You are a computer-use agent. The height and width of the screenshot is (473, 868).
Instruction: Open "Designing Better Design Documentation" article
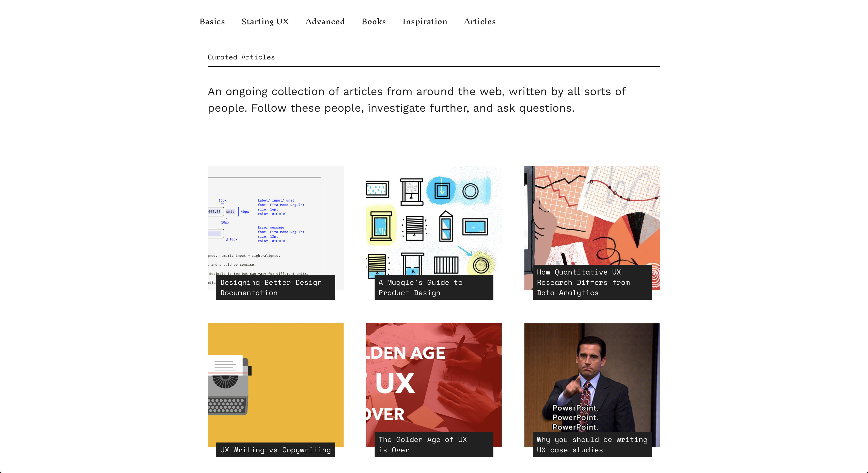275,287
